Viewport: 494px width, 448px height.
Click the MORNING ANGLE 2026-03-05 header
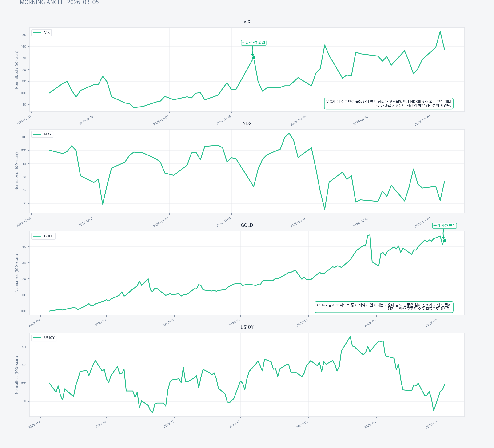[x=59, y=2]
